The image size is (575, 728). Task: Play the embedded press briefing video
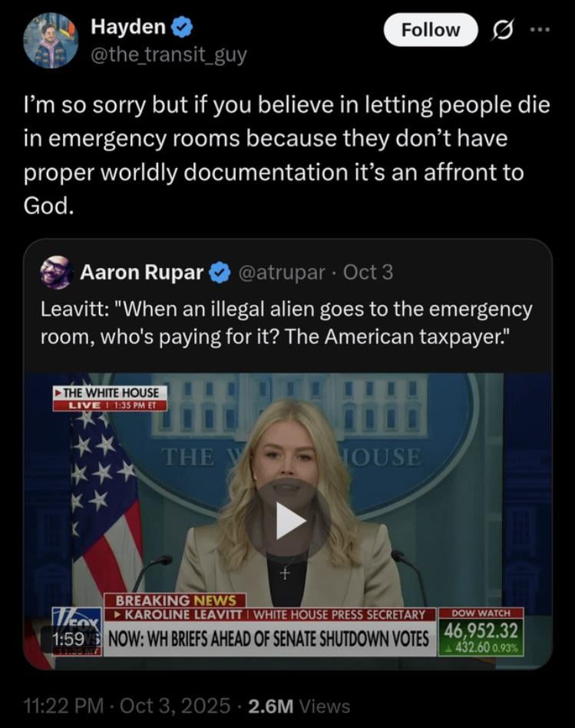pos(288,521)
